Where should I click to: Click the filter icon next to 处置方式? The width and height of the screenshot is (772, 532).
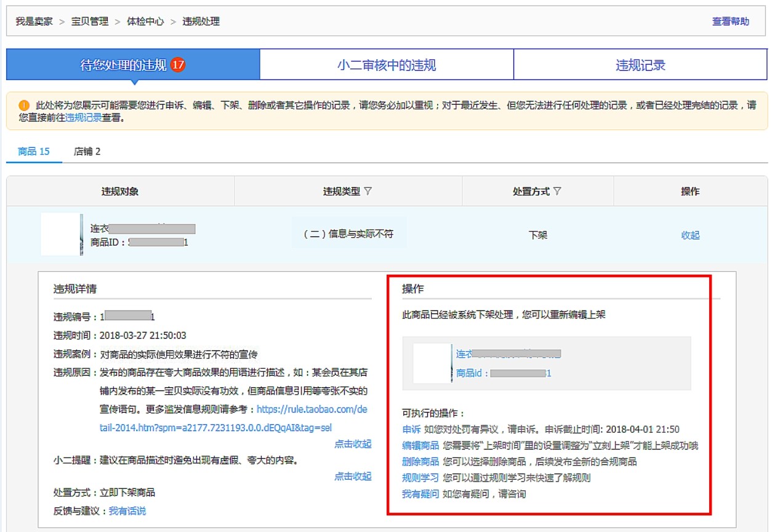coord(557,191)
